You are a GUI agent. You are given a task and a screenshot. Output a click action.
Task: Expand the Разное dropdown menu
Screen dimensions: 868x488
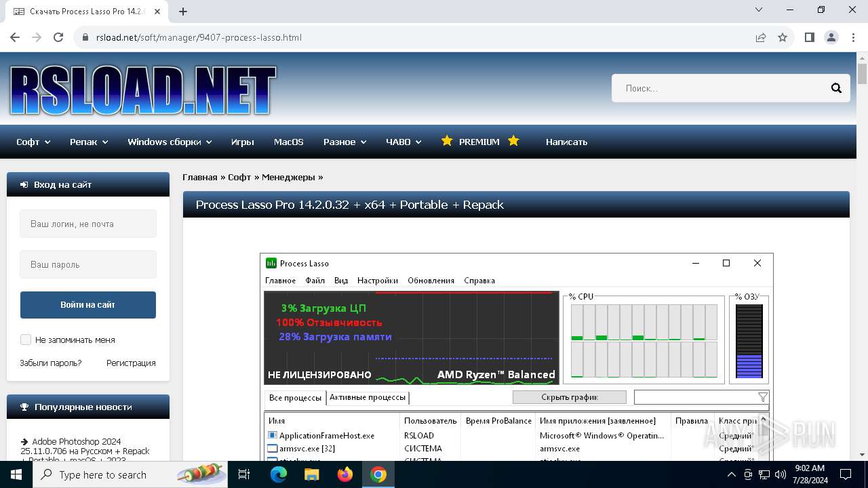pyautogui.click(x=344, y=142)
